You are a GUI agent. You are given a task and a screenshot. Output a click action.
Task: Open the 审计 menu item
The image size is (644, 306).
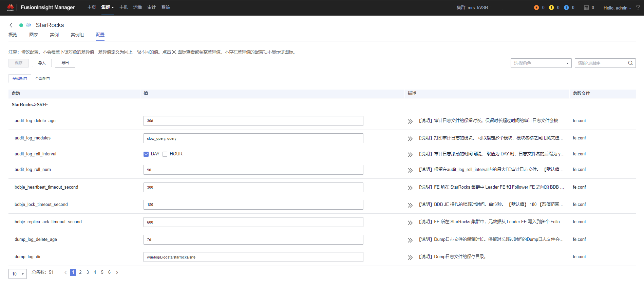(x=152, y=7)
